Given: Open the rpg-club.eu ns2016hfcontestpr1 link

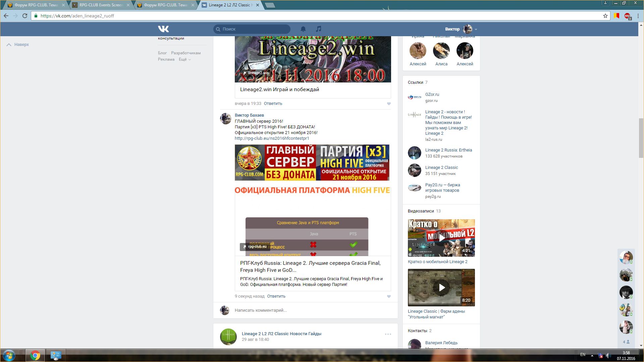Looking at the screenshot, I should 272,138.
